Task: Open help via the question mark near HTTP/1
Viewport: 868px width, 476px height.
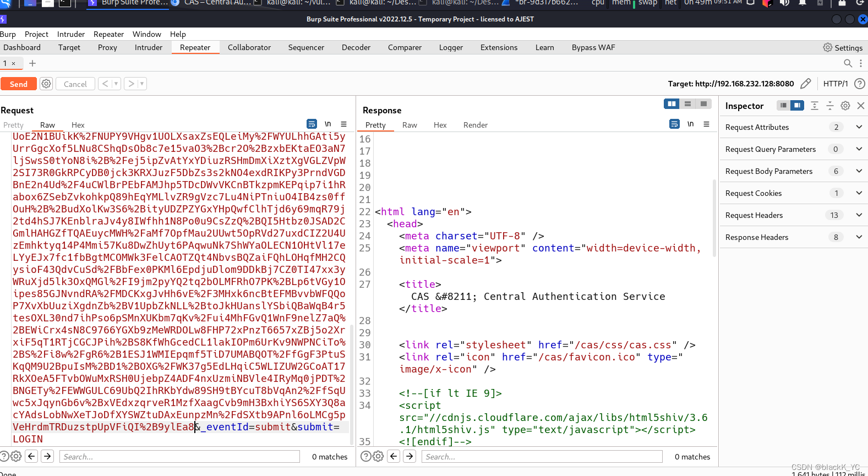Action: pos(860,84)
